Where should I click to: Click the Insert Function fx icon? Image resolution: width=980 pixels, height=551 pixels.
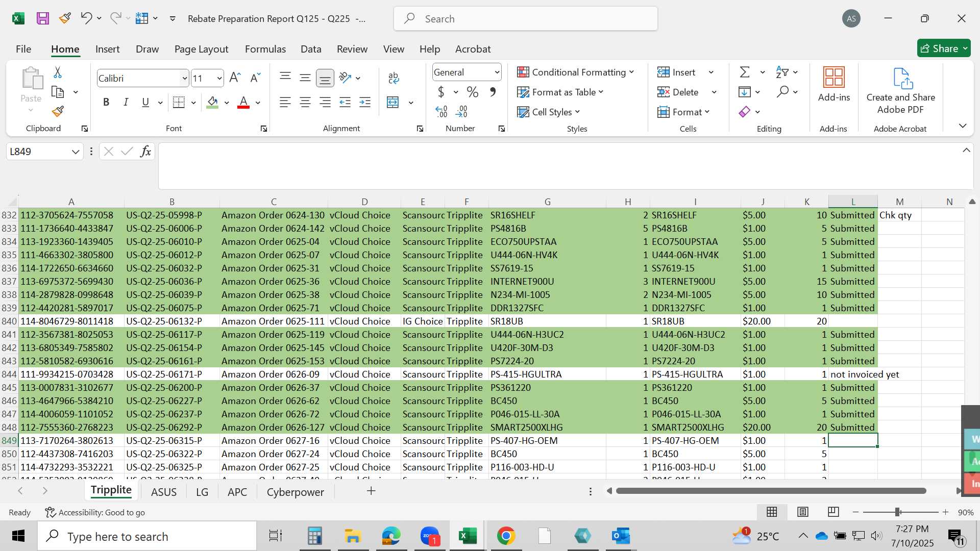[x=145, y=152]
